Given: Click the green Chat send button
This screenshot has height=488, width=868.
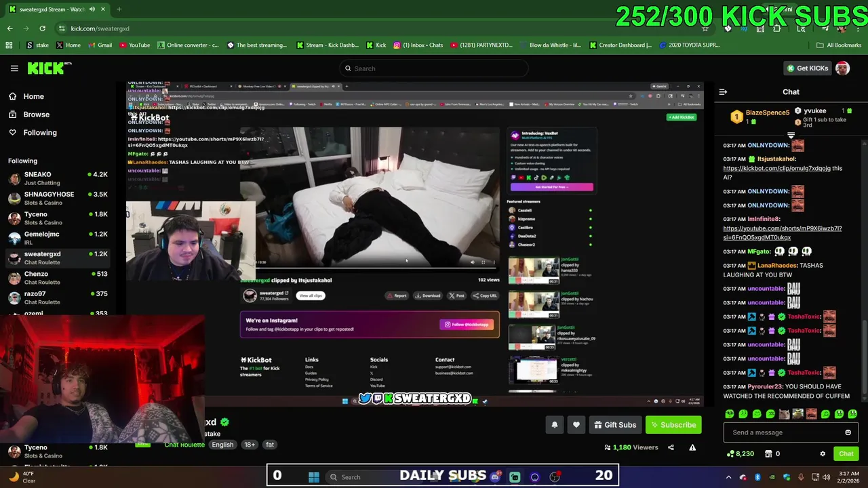Looking at the screenshot, I should point(846,453).
